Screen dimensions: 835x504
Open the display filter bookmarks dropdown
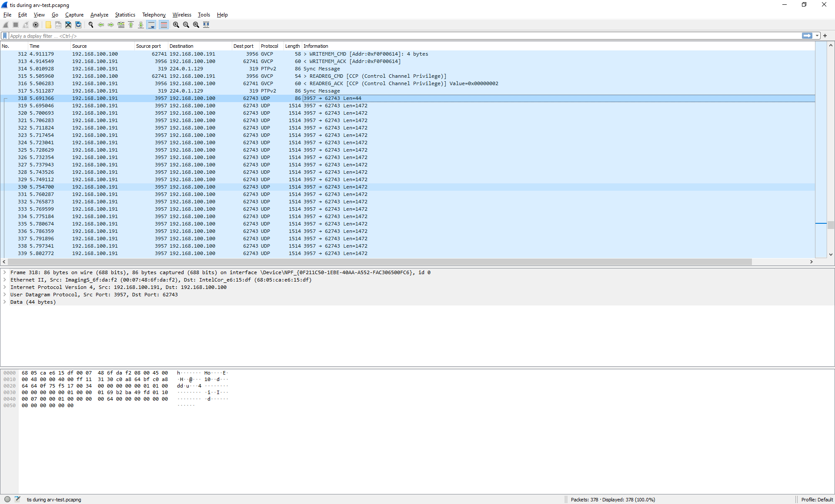(4, 36)
